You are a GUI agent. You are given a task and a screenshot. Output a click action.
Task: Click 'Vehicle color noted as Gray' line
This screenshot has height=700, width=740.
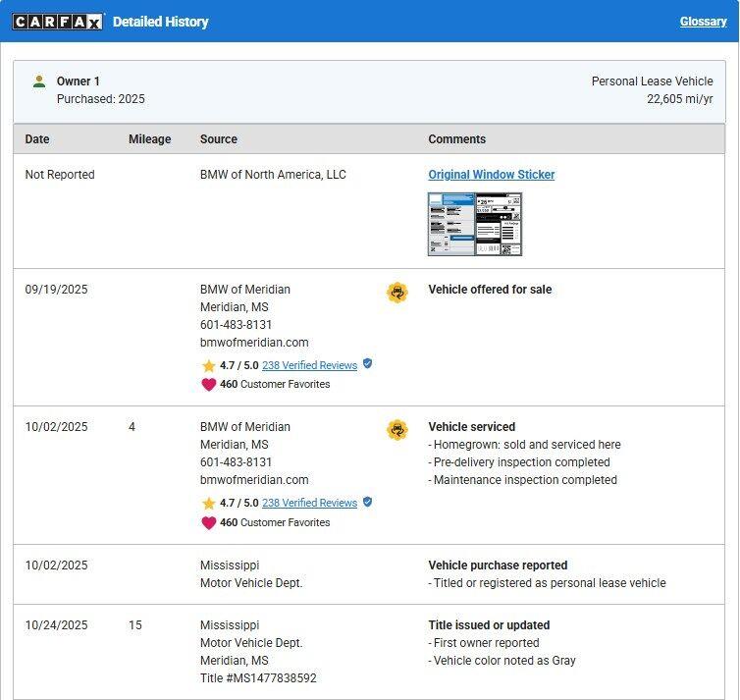click(x=502, y=661)
